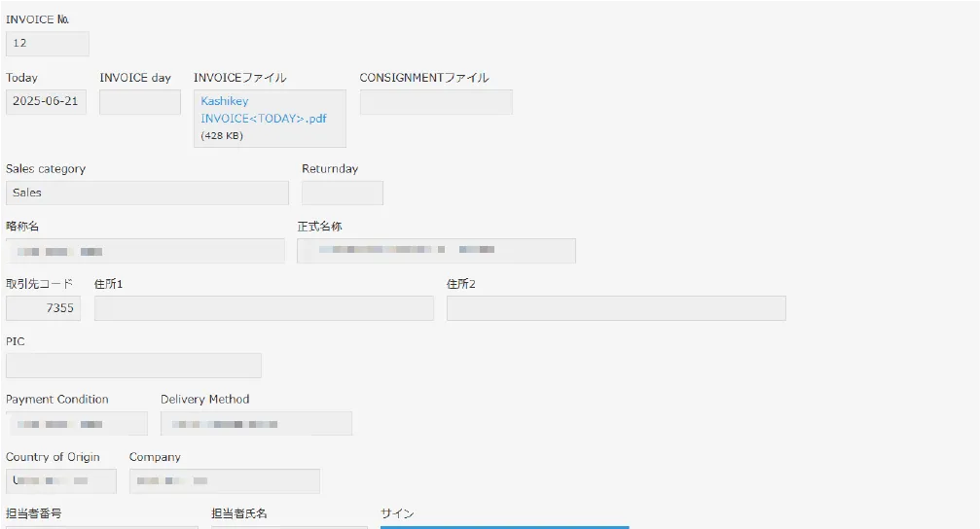Open the Payment Condition field
Screen dimensions: 980x529
tap(76, 424)
